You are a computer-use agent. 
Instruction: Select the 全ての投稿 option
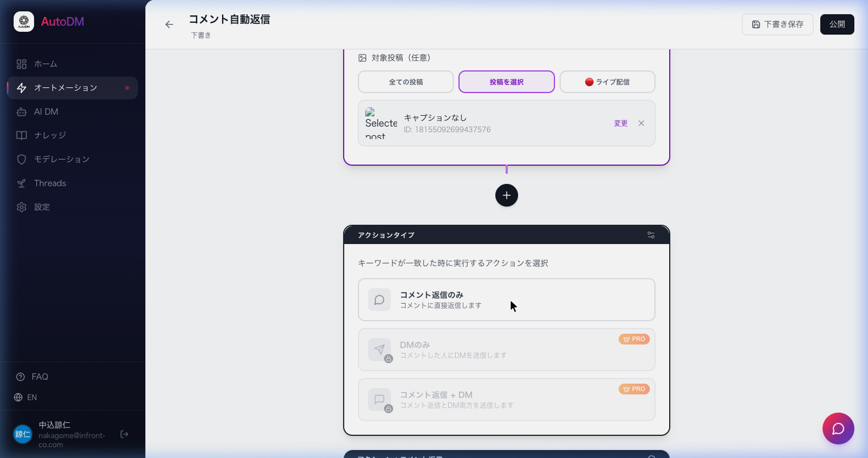(406, 82)
